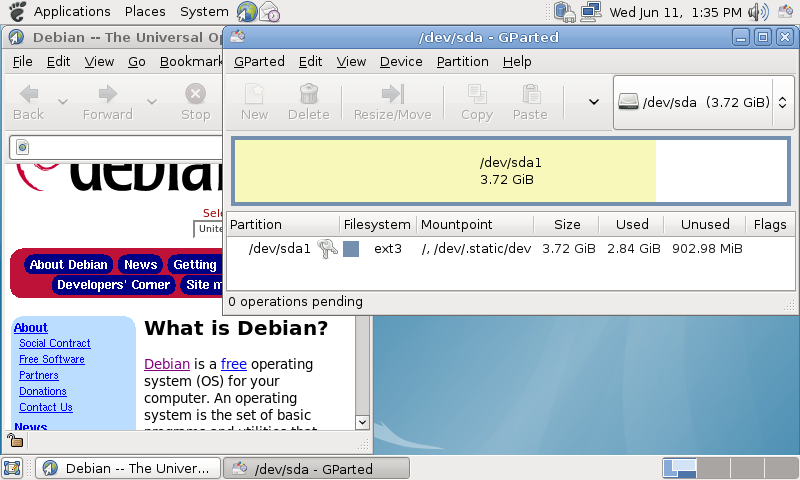Click the page icon in the browser address bar
800x480 pixels.
point(22,147)
